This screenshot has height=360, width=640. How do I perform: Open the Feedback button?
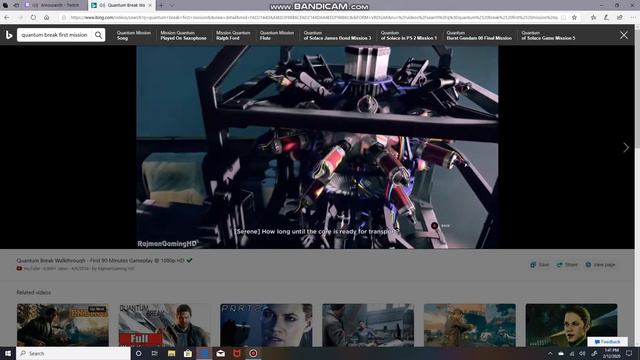(607, 342)
